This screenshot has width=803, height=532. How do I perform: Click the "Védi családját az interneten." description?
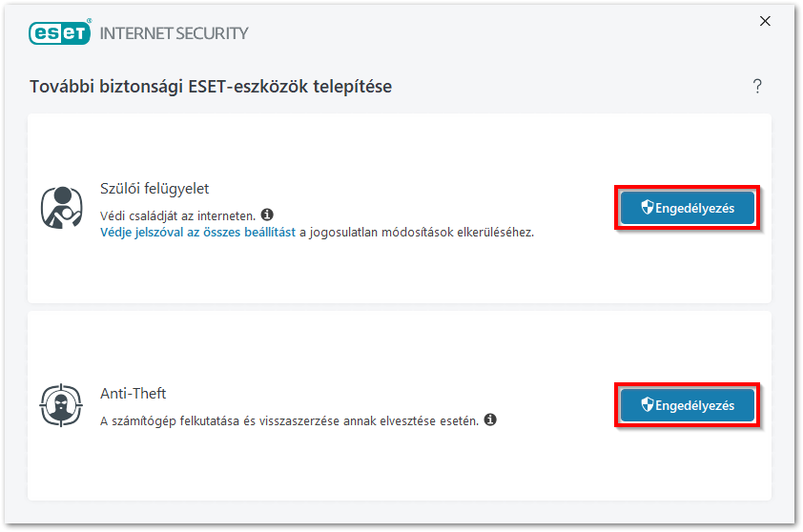coord(178,215)
